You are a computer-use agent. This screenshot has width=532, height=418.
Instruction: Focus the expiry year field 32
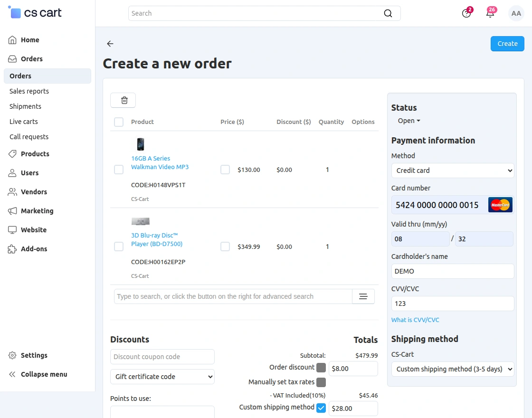point(484,239)
